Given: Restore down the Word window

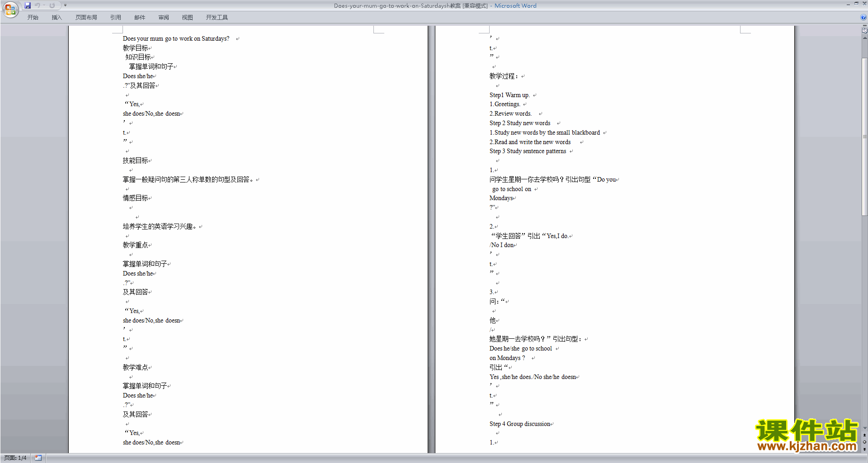Looking at the screenshot, I should point(856,4).
